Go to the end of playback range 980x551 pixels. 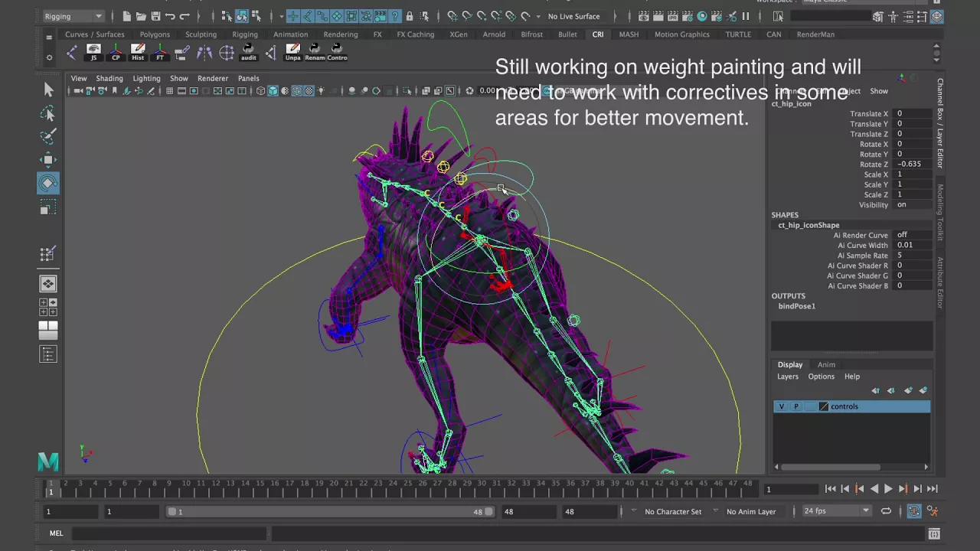tap(932, 489)
